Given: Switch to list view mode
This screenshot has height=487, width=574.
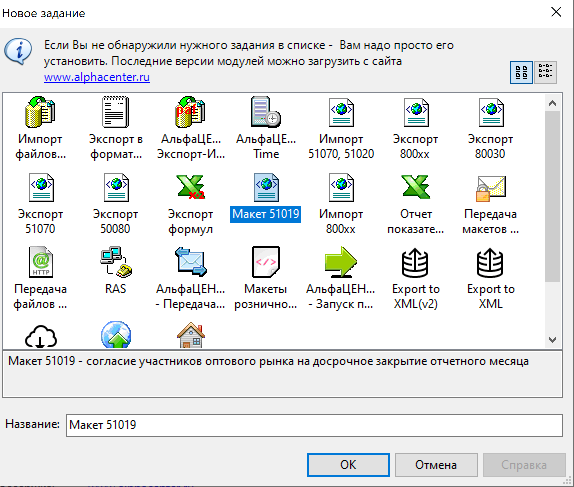Looking at the screenshot, I should [x=545, y=72].
